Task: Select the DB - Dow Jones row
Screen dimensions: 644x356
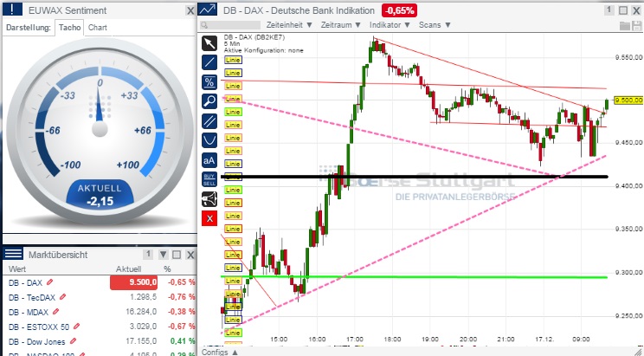Action: click(100, 341)
